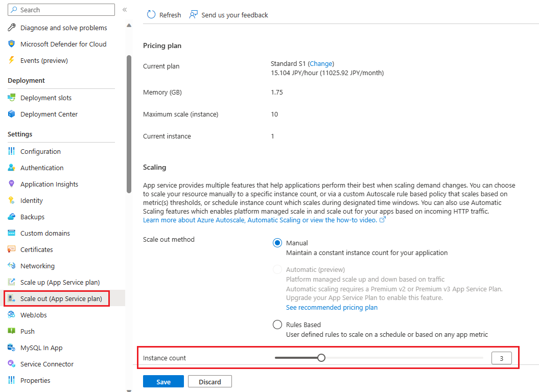
Task: Click the Events (preview) lightning icon
Action: point(12,60)
